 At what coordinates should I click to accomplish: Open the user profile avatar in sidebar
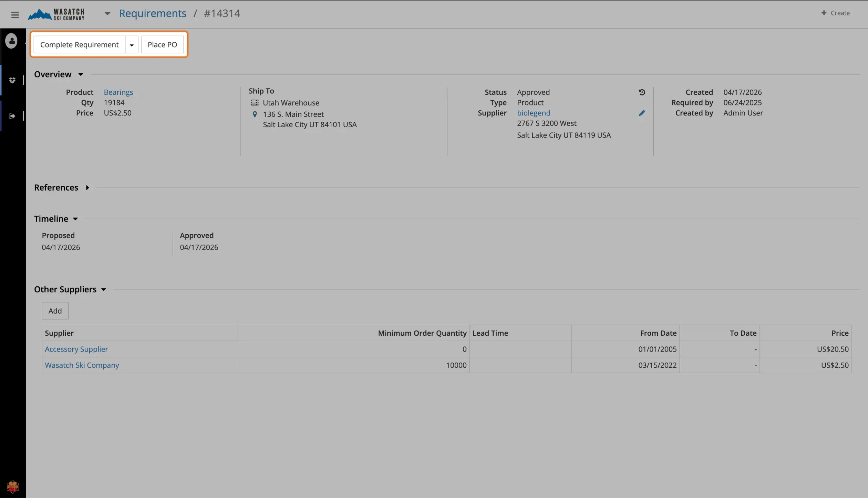(x=11, y=41)
